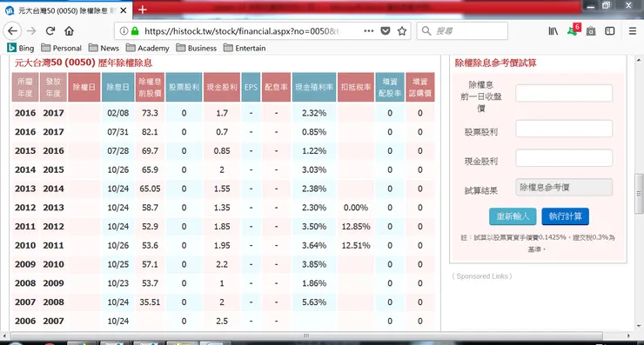The height and width of the screenshot is (345, 644).
Task: Click the green secure padlock icon
Action: point(135,30)
